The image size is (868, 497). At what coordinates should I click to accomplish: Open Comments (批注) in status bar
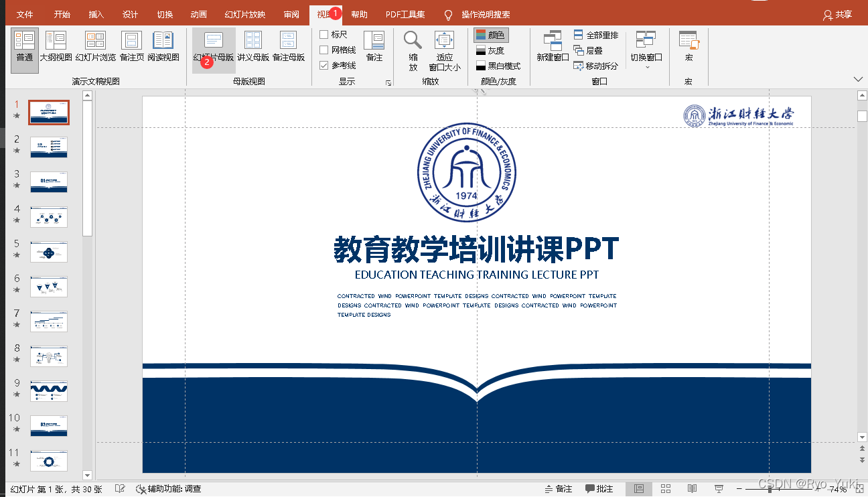(599, 489)
